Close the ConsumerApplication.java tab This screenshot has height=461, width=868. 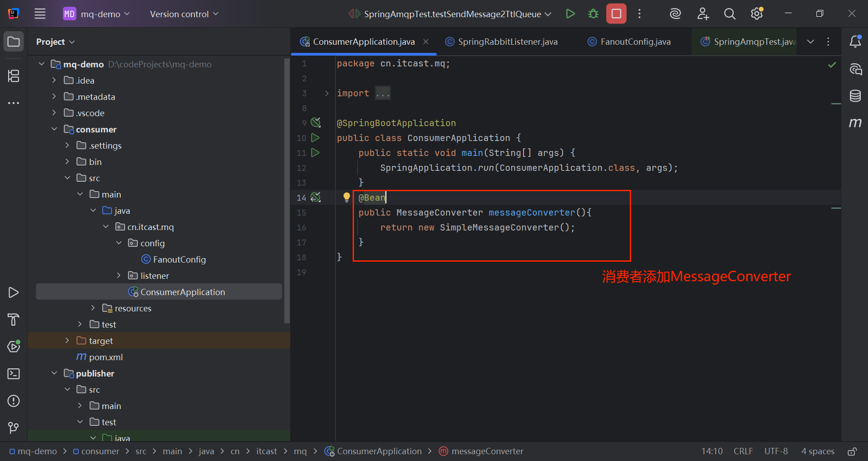click(426, 42)
